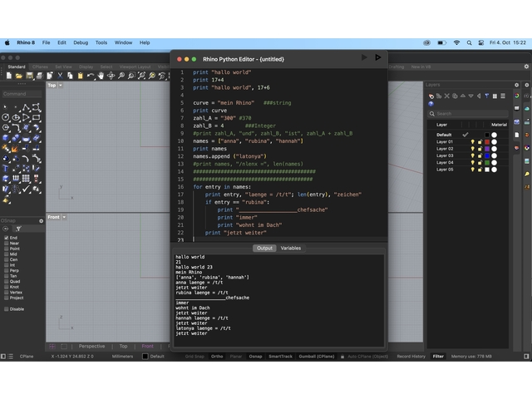The image size is (532, 399).
Task: Enable the Point object snap checkbox
Action: pos(6,249)
